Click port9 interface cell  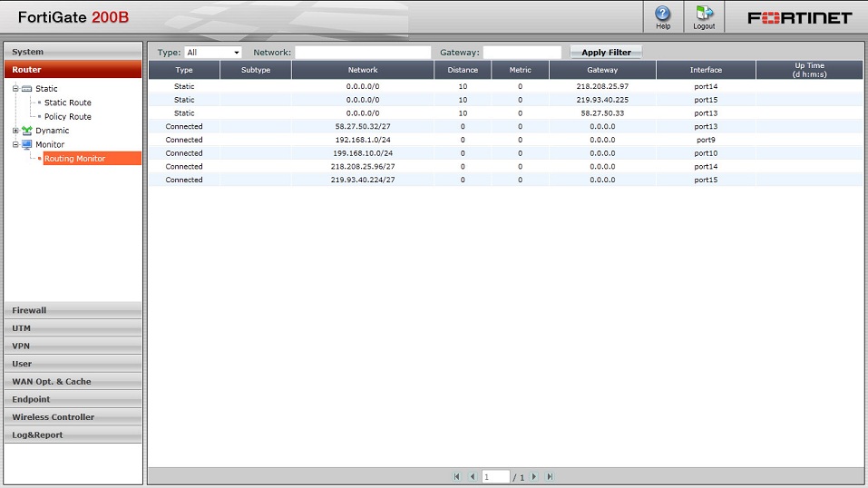706,140
